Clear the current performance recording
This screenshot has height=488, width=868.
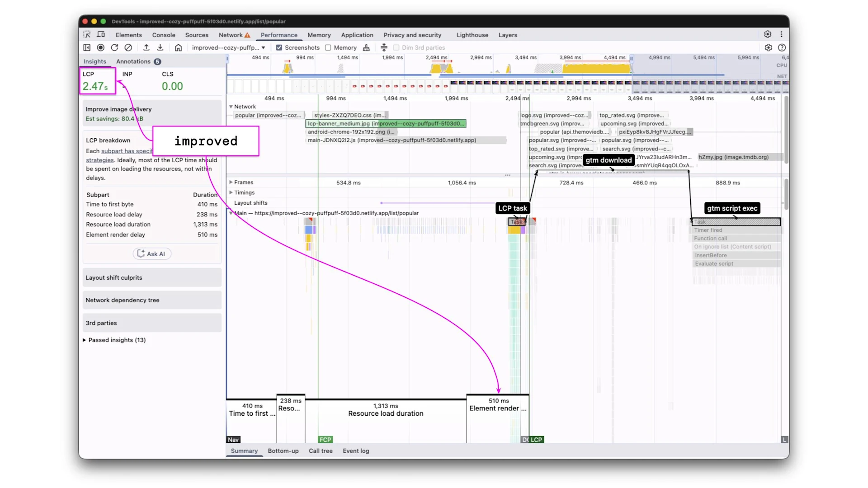point(128,47)
